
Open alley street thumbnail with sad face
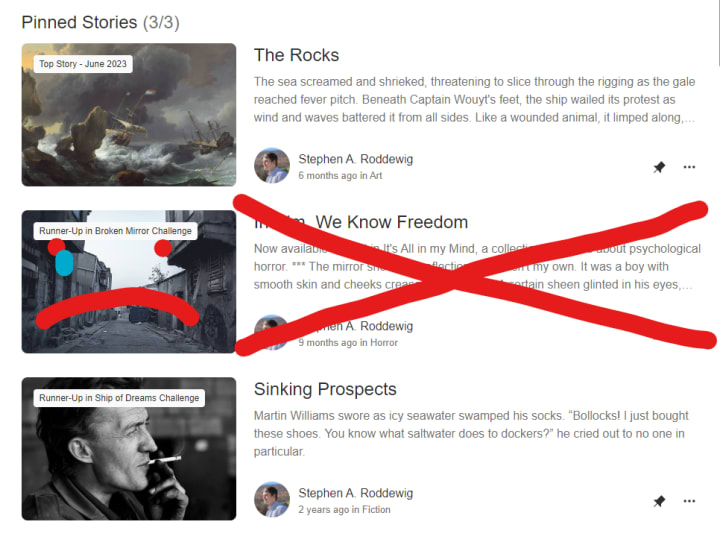coord(129,282)
